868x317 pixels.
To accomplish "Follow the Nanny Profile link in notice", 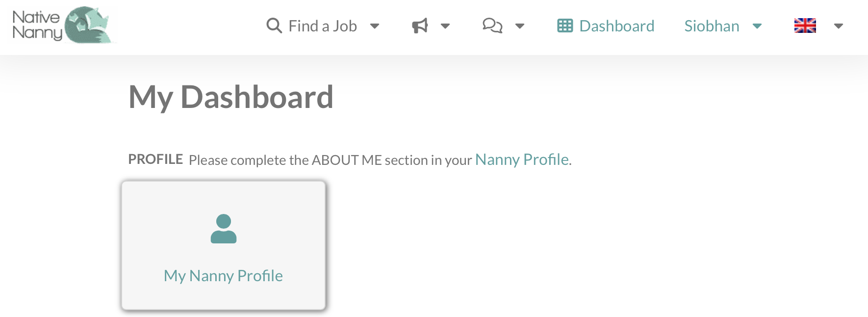I will click(x=522, y=159).
